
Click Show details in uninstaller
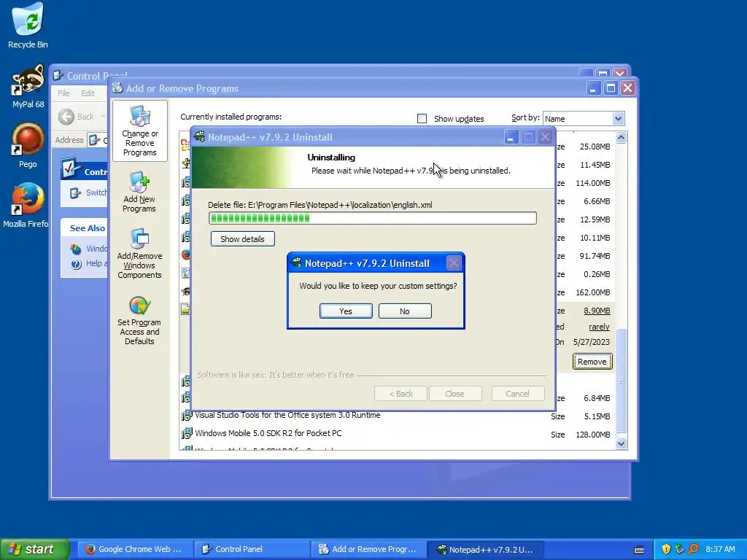coord(242,239)
